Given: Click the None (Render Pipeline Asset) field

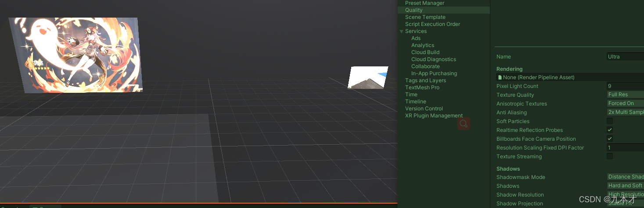Looking at the screenshot, I should click(x=570, y=77).
